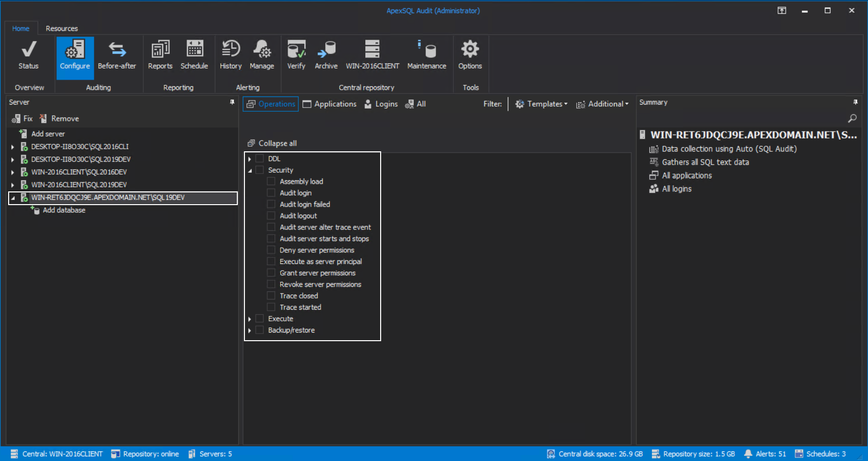Check the Audit login checkbox
This screenshot has width=868, height=461.
pyautogui.click(x=271, y=192)
